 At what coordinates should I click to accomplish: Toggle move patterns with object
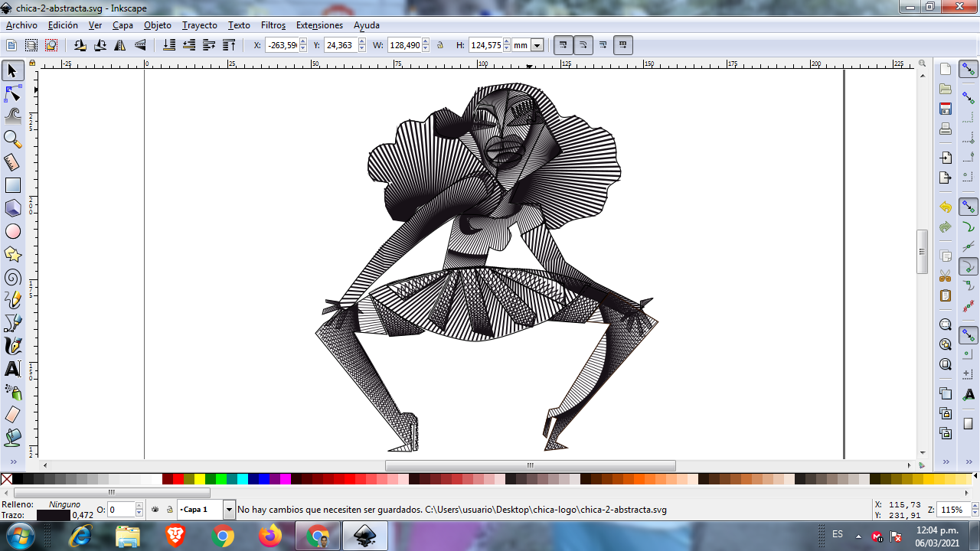tap(623, 45)
